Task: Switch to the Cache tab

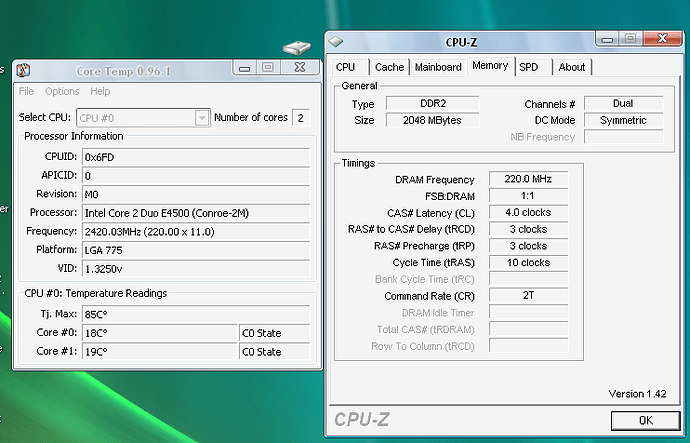Action: 389,67
